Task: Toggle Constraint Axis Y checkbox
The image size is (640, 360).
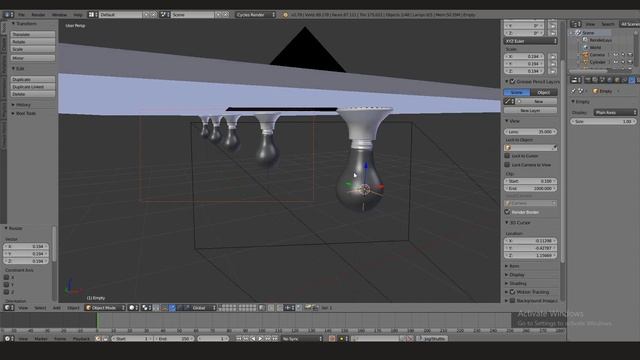Action: pyautogui.click(x=7, y=285)
